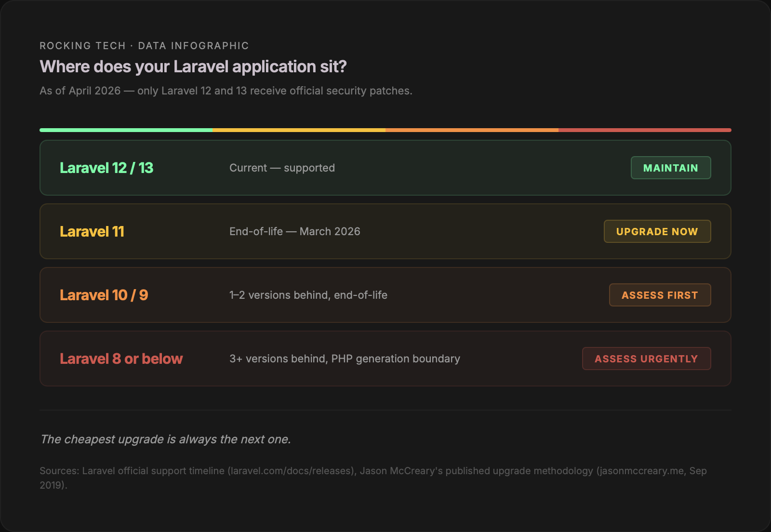Click the UPGRADE NOW button
Image resolution: width=771 pixels, height=532 pixels.
657,231
